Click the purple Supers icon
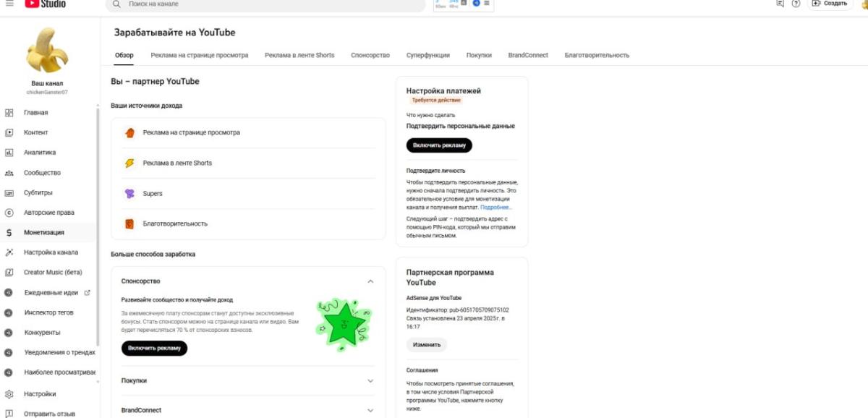This screenshot has height=418, width=868. coord(129,193)
